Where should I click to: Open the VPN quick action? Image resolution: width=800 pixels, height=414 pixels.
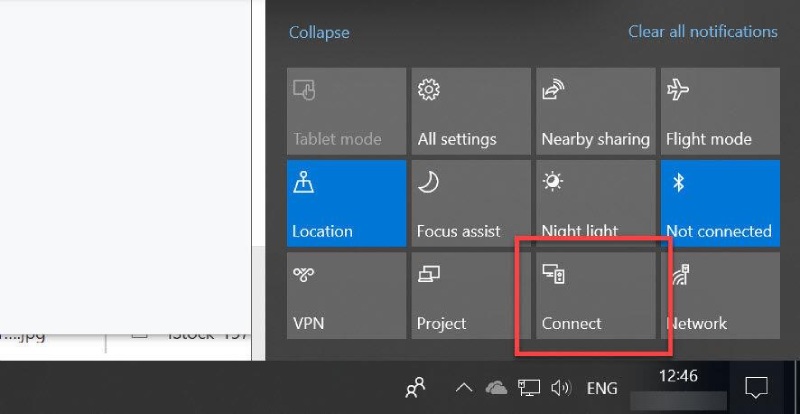pyautogui.click(x=346, y=296)
